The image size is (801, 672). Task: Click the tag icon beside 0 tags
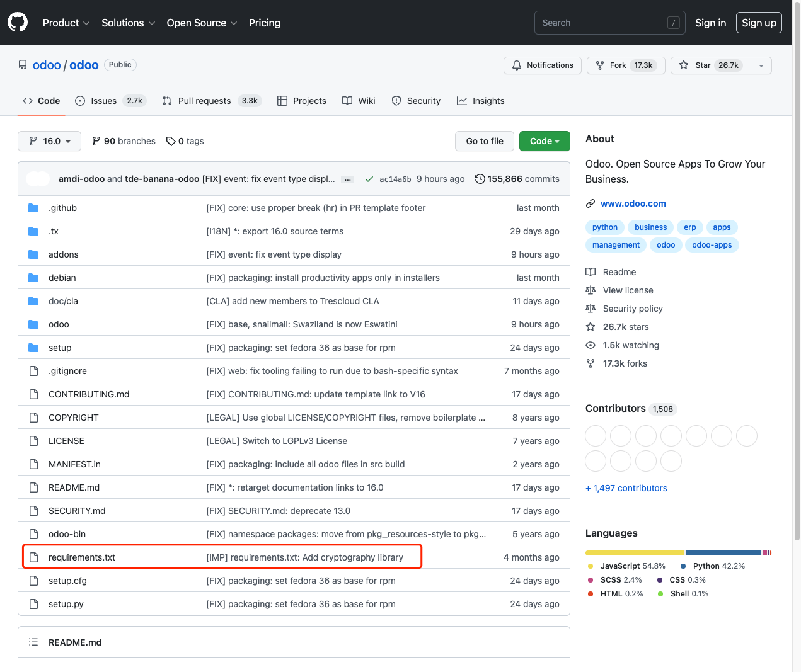click(x=171, y=141)
